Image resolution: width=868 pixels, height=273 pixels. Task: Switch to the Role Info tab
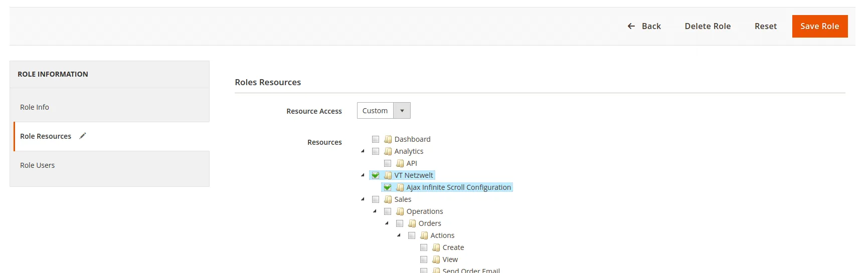coord(35,107)
